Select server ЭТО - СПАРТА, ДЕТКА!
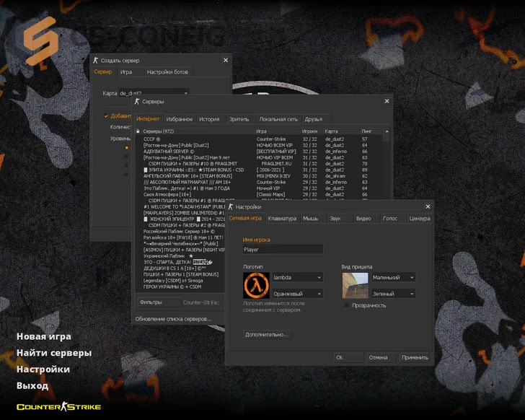Screen dimensions: 525x420 click(x=181, y=262)
